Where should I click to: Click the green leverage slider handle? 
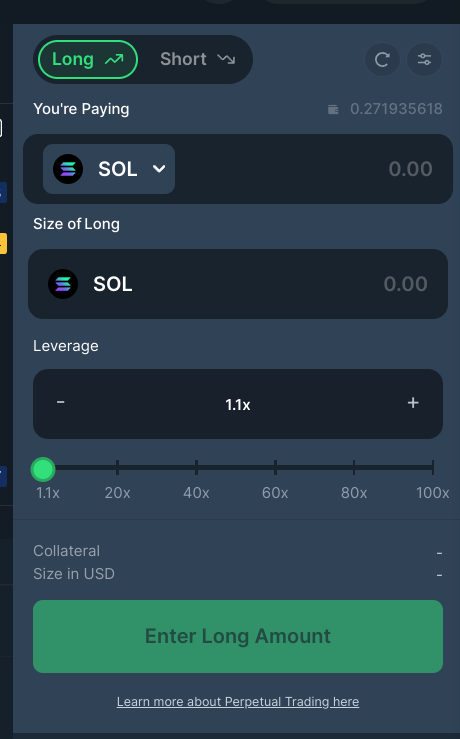coord(43,469)
